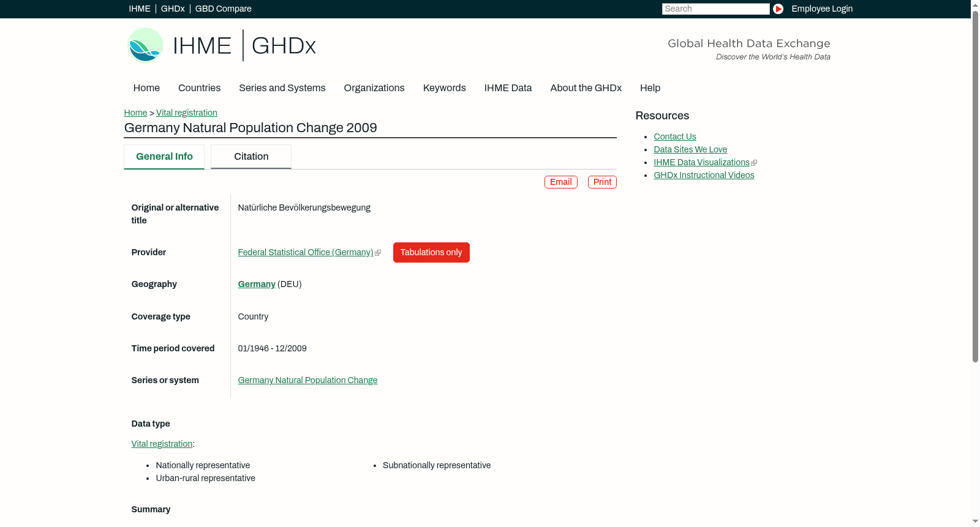
Task: Click the IHME link in top bar
Action: [140, 9]
